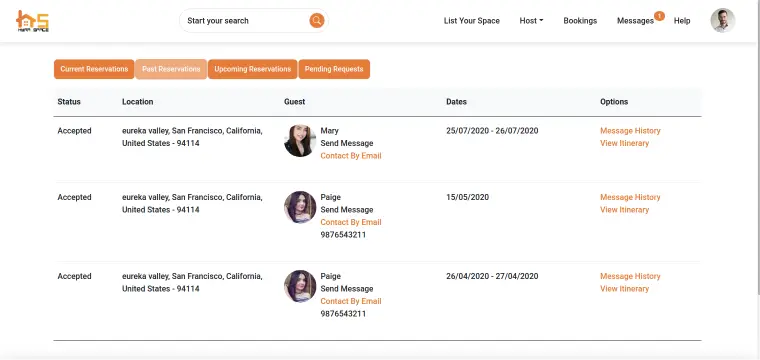Switch to Current Reservations tab
The height and width of the screenshot is (360, 760).
tap(94, 69)
